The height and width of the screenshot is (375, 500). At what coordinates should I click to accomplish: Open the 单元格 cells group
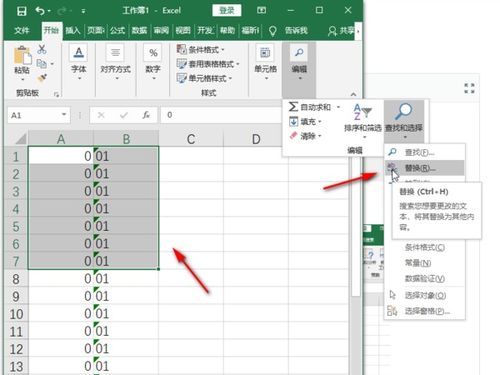pyautogui.click(x=265, y=63)
